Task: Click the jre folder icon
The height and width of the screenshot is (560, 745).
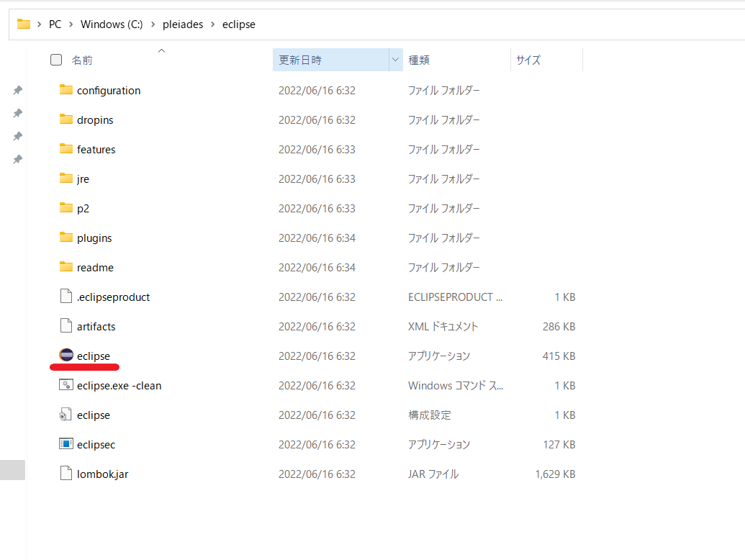Action: pos(66,178)
